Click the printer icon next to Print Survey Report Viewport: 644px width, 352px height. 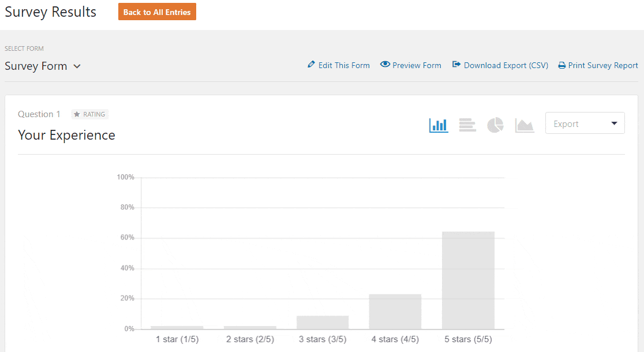tap(561, 65)
